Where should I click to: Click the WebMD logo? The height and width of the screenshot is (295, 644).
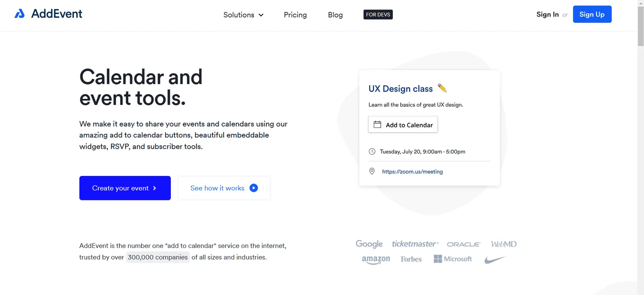point(504,244)
